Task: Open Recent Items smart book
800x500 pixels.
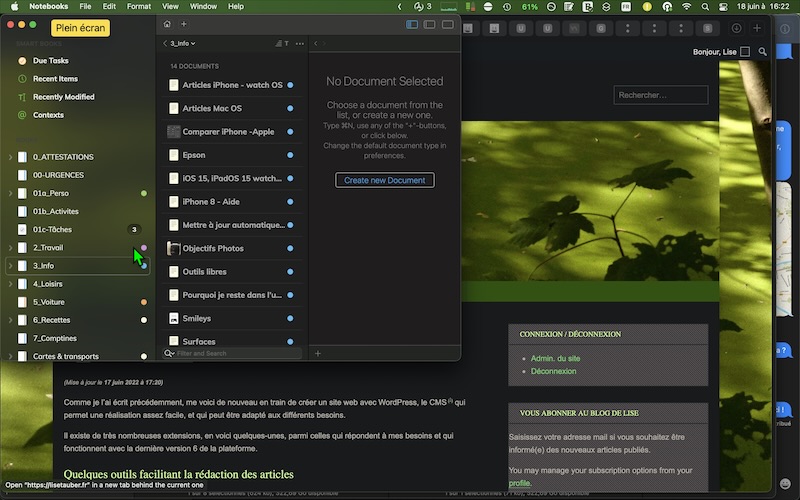Action: click(x=55, y=79)
